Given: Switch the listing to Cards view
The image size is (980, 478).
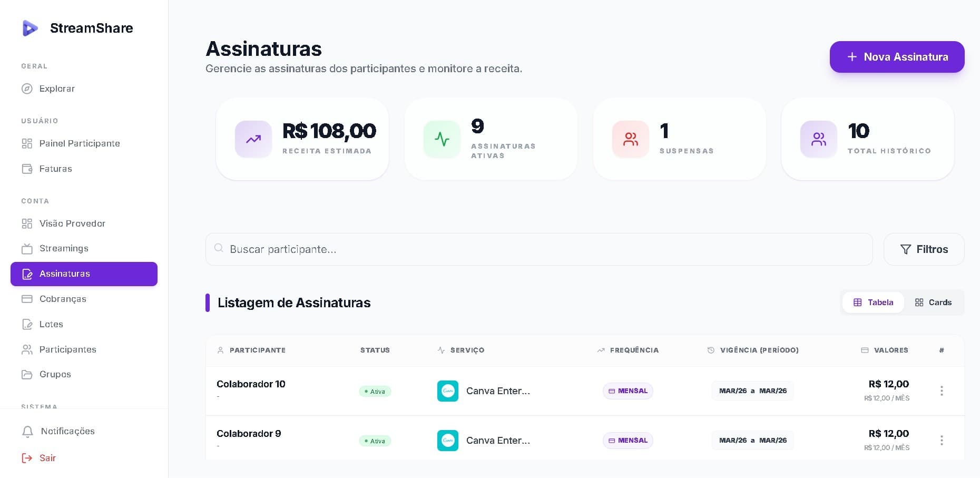Looking at the screenshot, I should 933,302.
